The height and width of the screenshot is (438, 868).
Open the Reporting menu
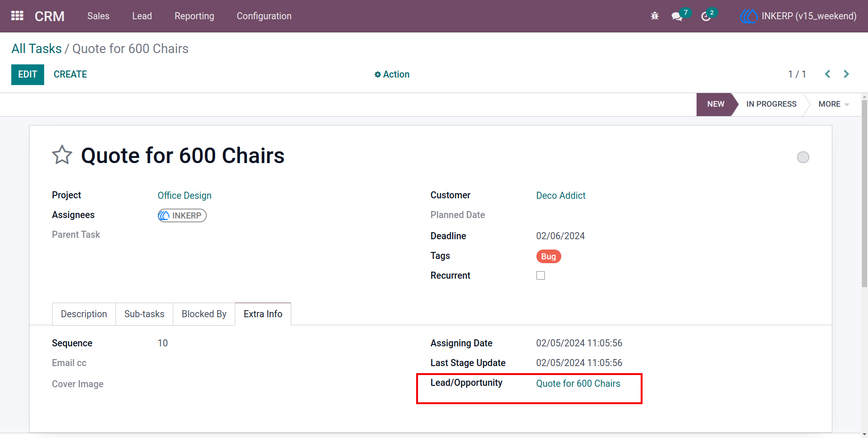coord(194,16)
